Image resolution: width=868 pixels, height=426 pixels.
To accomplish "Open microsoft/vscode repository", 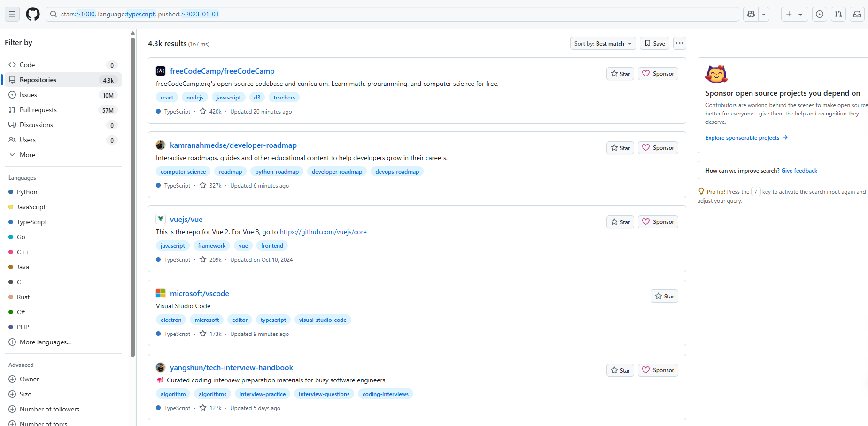I will [200, 293].
